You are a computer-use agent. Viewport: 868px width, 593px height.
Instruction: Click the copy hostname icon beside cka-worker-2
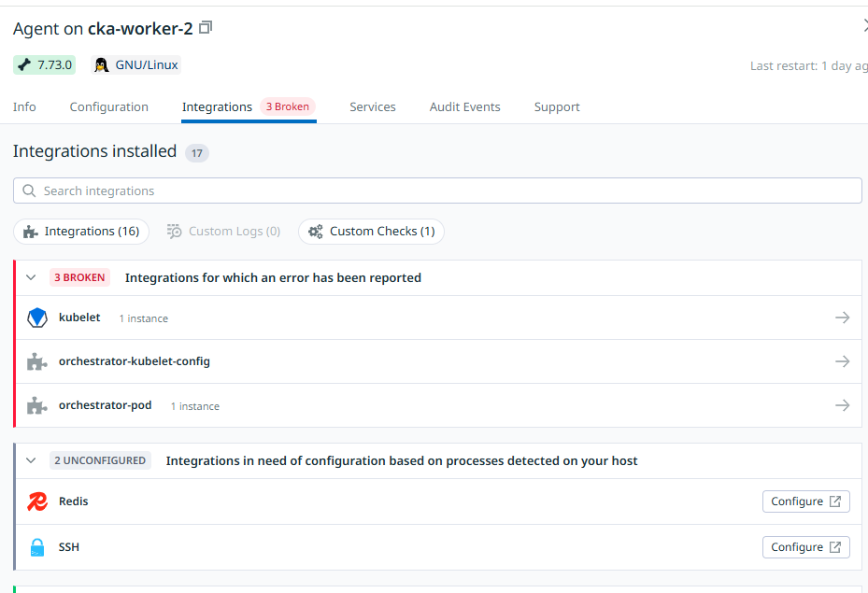pyautogui.click(x=206, y=29)
